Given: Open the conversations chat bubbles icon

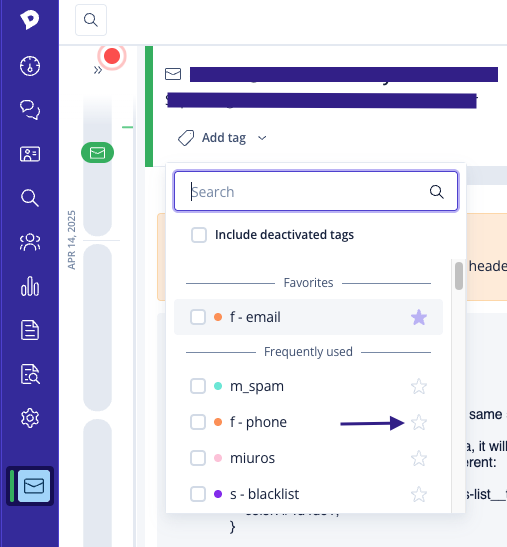Looking at the screenshot, I should coord(30,110).
